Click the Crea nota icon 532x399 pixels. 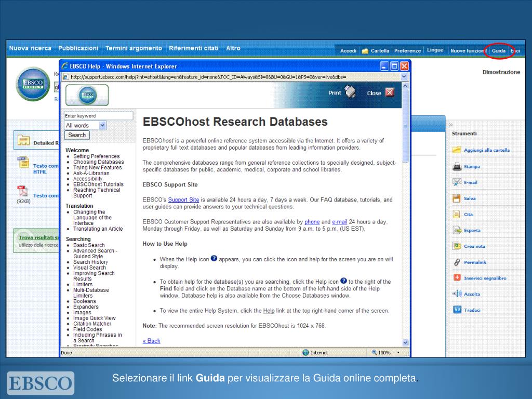pos(457,246)
